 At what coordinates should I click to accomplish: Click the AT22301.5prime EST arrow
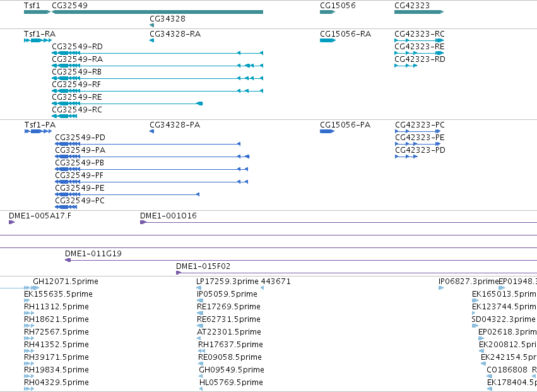pos(199,338)
